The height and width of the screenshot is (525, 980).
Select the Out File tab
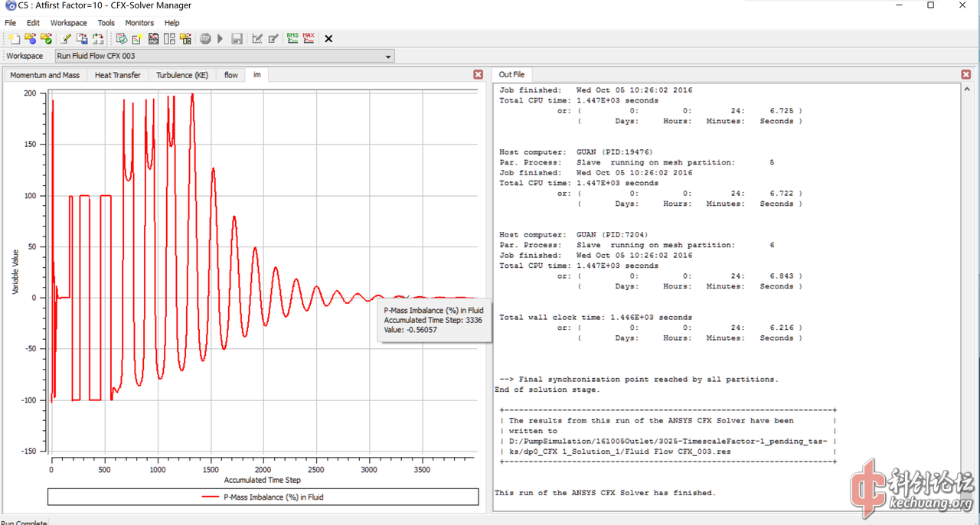tap(512, 74)
